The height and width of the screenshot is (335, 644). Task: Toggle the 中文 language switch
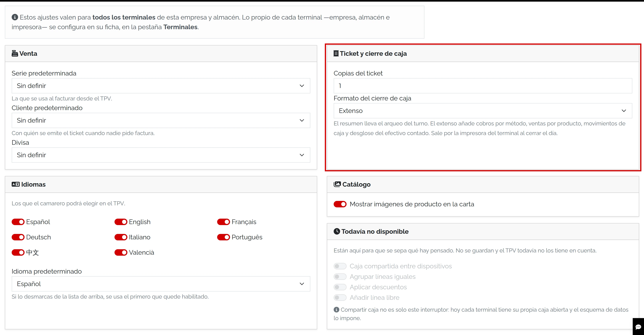coord(18,252)
